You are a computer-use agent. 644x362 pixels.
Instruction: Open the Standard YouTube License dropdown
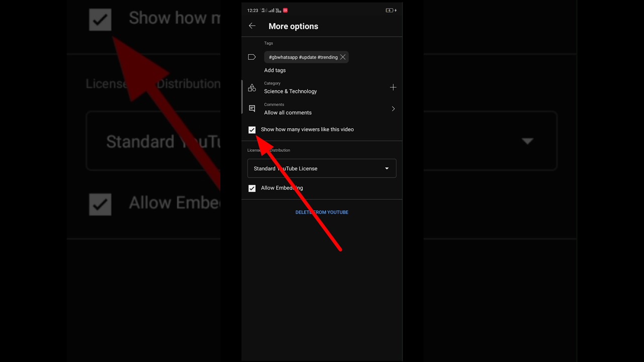pos(322,168)
